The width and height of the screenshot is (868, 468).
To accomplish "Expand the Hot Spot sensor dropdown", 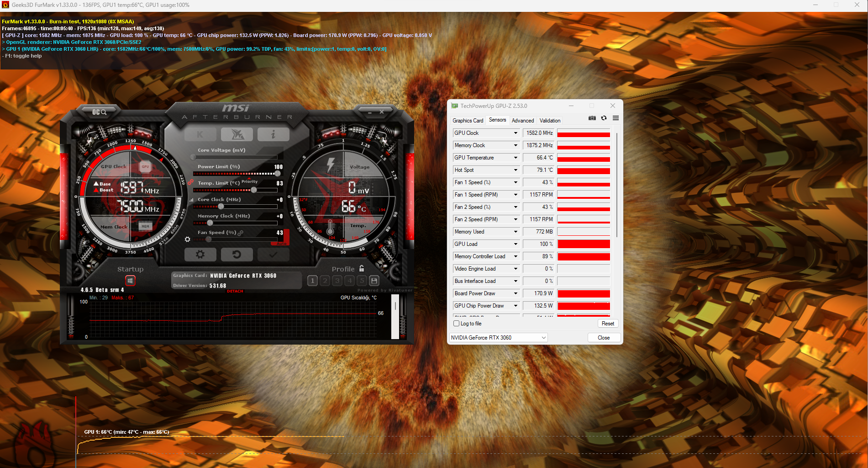I will point(516,170).
